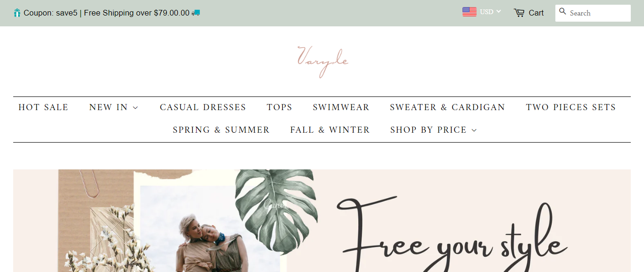Open the HOT SALE menu item

pyautogui.click(x=43, y=107)
